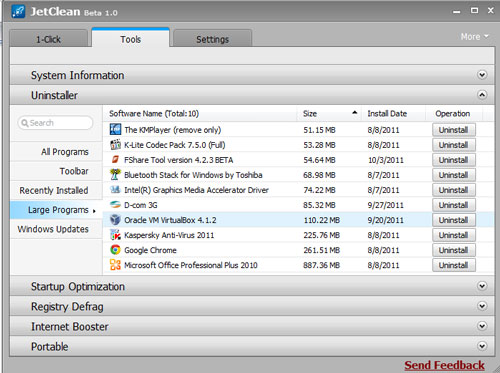Click the Kaspersky Anti-Virus 2011 icon
This screenshot has width=500, height=373.
point(115,235)
